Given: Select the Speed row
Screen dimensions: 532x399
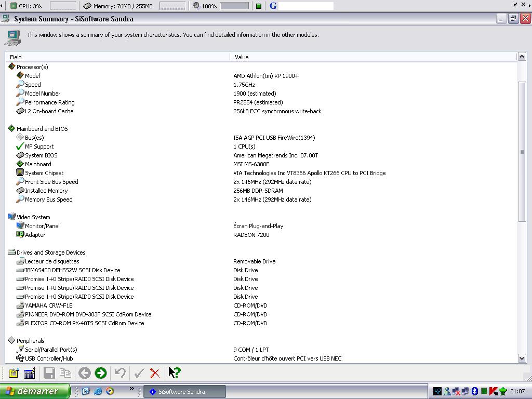Looking at the screenshot, I should coord(261,85).
